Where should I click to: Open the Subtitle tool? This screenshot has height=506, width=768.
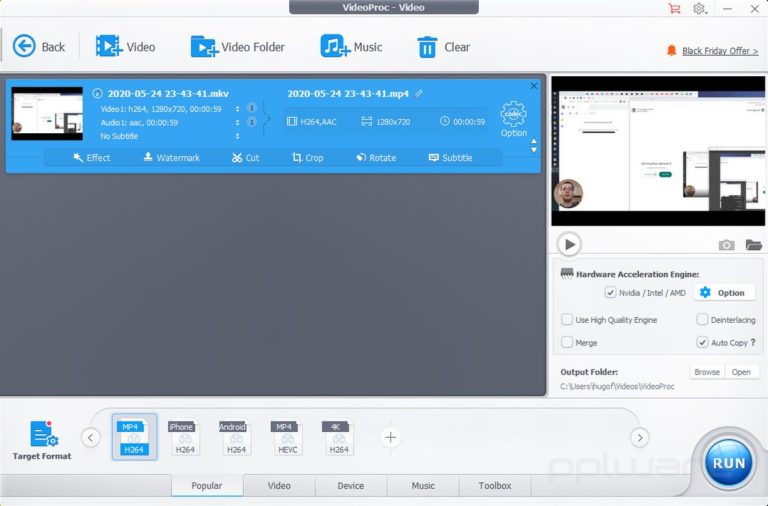(x=451, y=158)
